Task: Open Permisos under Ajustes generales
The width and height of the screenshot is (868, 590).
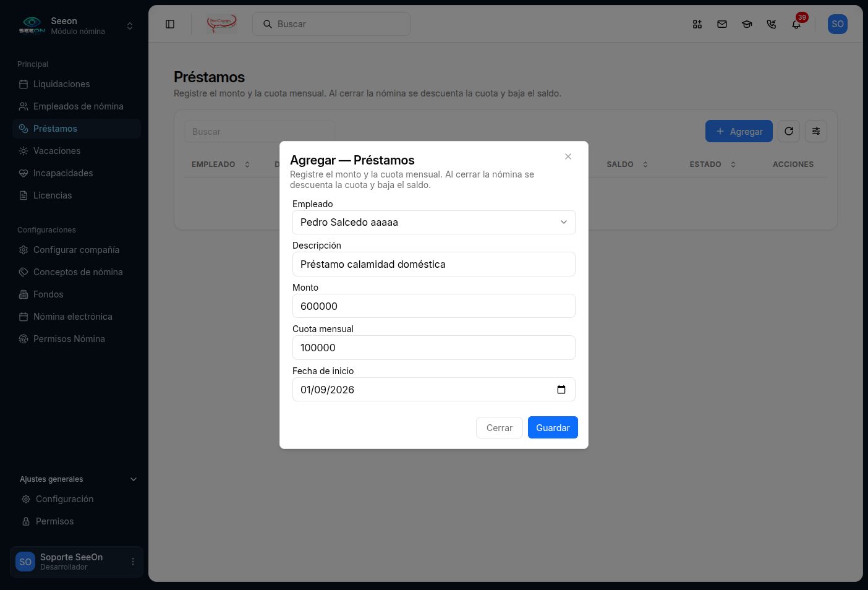Action: pos(79,521)
